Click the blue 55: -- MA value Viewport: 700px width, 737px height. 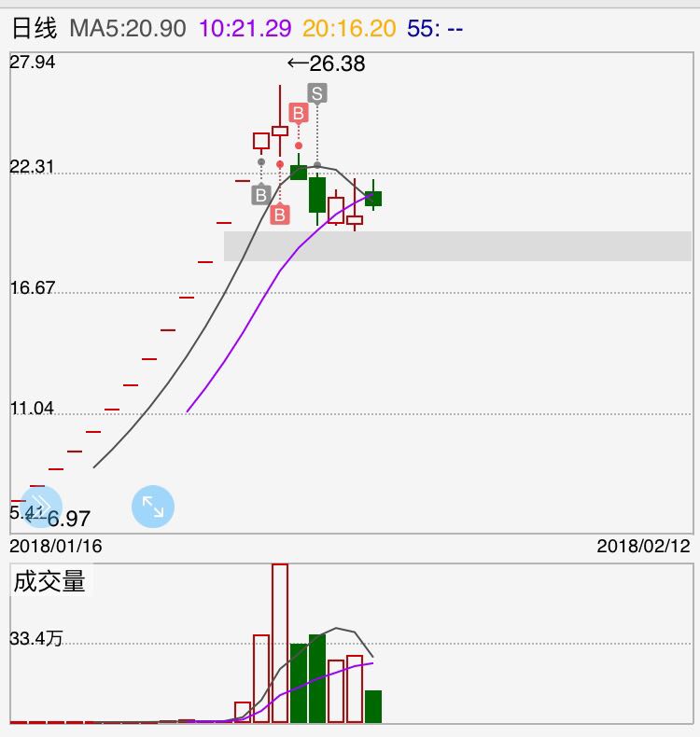pos(435,28)
